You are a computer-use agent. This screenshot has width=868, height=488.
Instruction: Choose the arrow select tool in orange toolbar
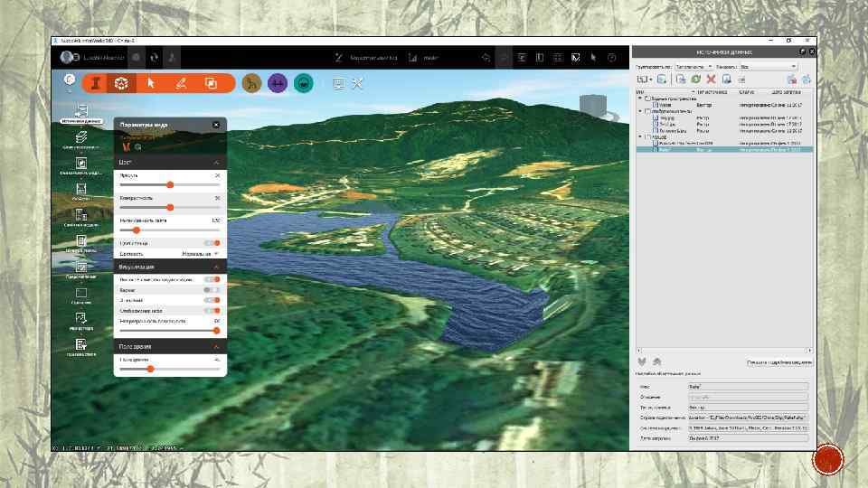(151, 83)
